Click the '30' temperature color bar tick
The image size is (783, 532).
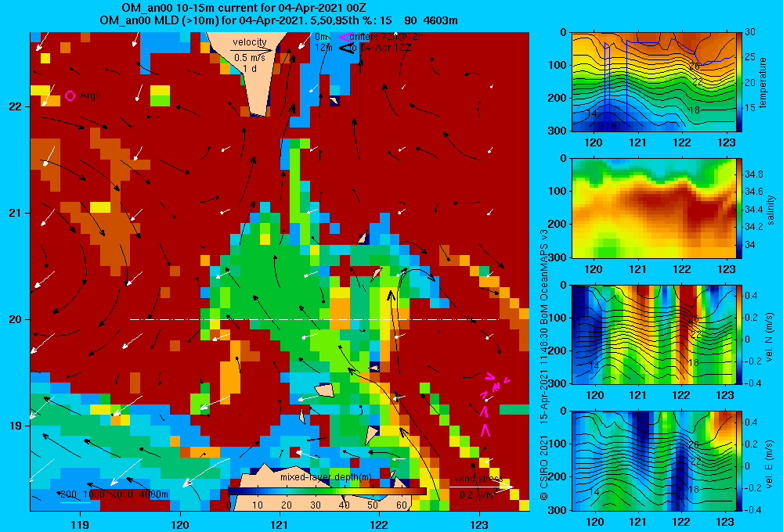pos(750,31)
